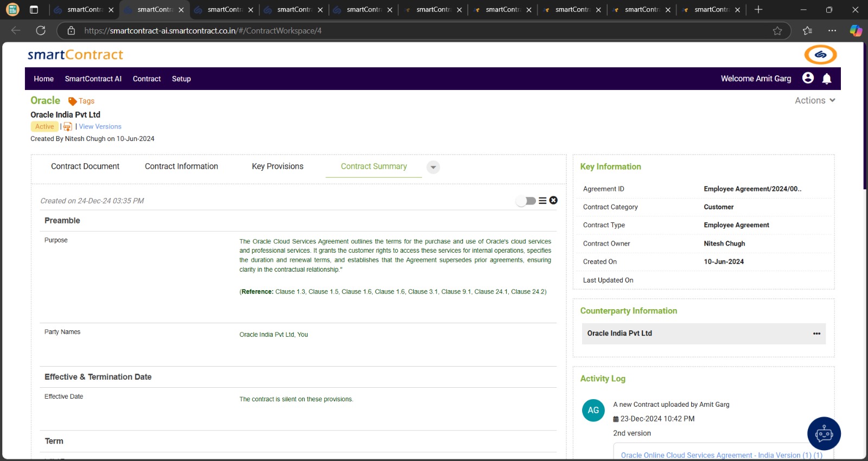Switch to the Contract Information tab

[x=181, y=167]
